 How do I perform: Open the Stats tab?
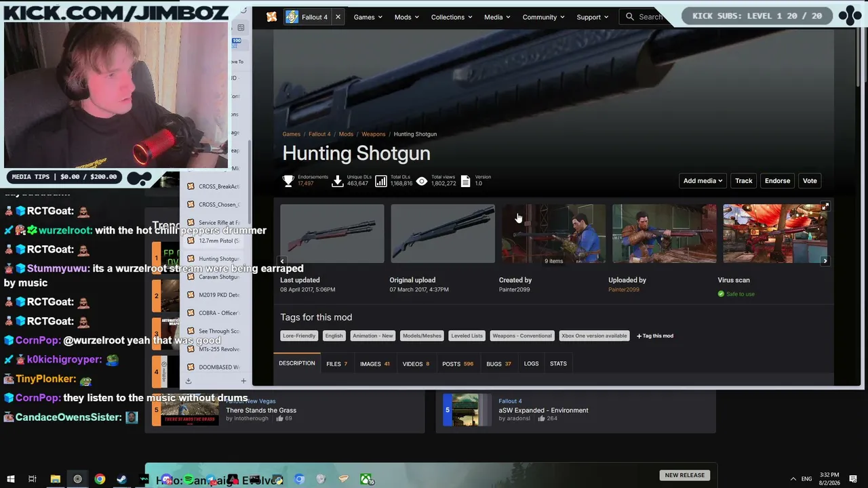pyautogui.click(x=558, y=364)
